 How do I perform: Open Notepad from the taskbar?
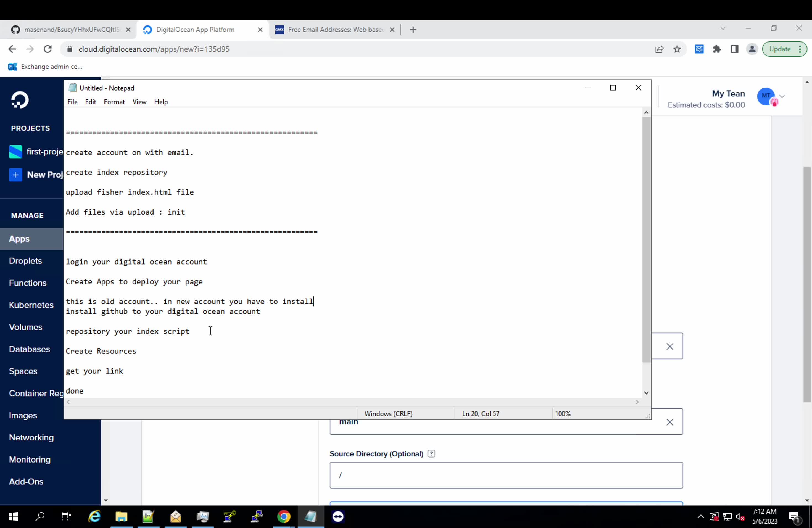pos(311,516)
